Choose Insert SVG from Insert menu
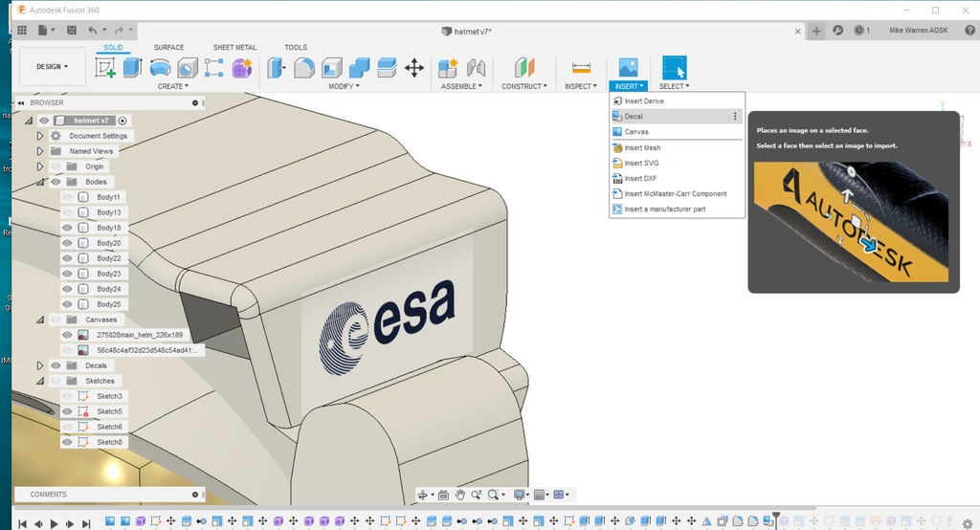 641,164
